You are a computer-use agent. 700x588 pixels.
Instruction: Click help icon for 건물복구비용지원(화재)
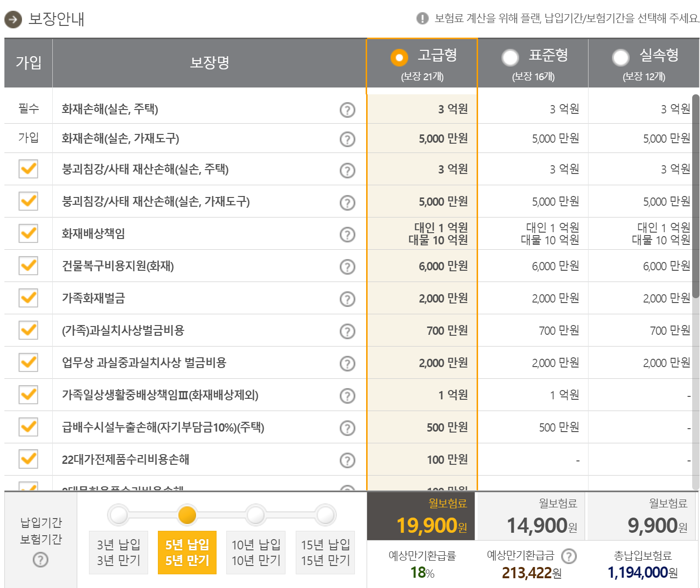(x=347, y=266)
